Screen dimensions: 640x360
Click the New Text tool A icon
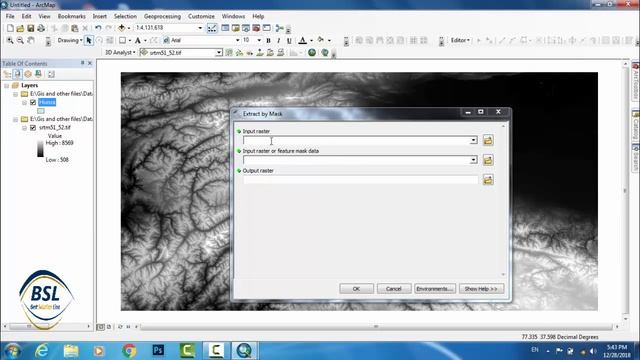pos(138,40)
